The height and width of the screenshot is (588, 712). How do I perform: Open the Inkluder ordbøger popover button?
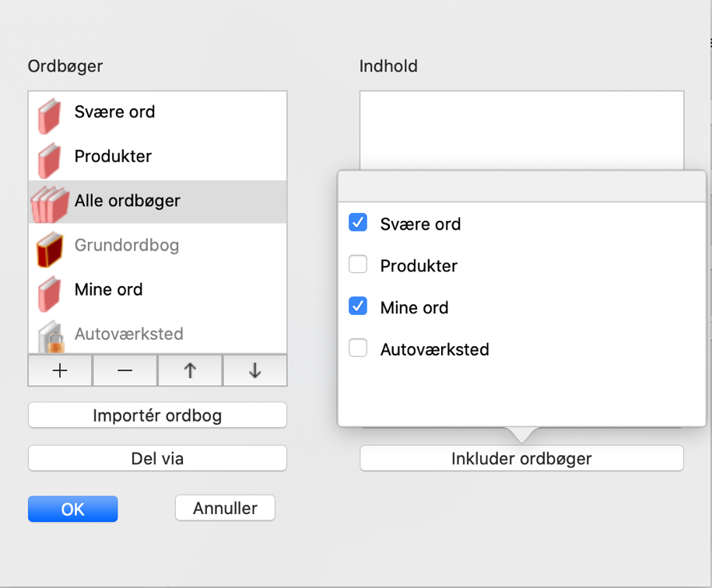point(521,458)
